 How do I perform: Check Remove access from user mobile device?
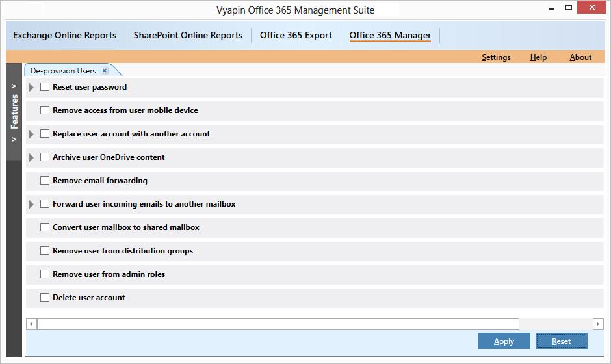tap(45, 110)
